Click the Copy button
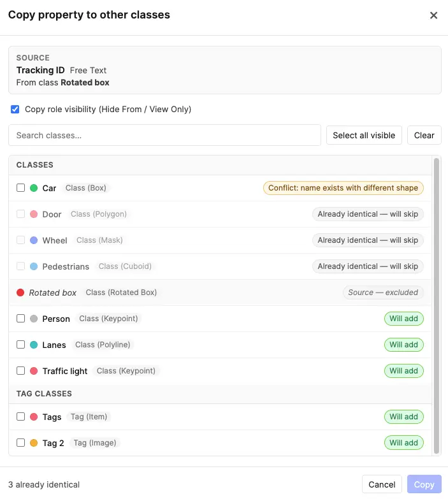The image size is (448, 499). click(424, 484)
